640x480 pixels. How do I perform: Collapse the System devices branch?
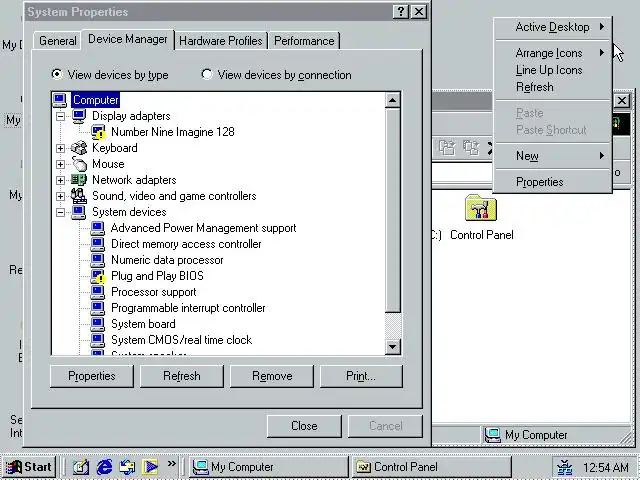60,212
